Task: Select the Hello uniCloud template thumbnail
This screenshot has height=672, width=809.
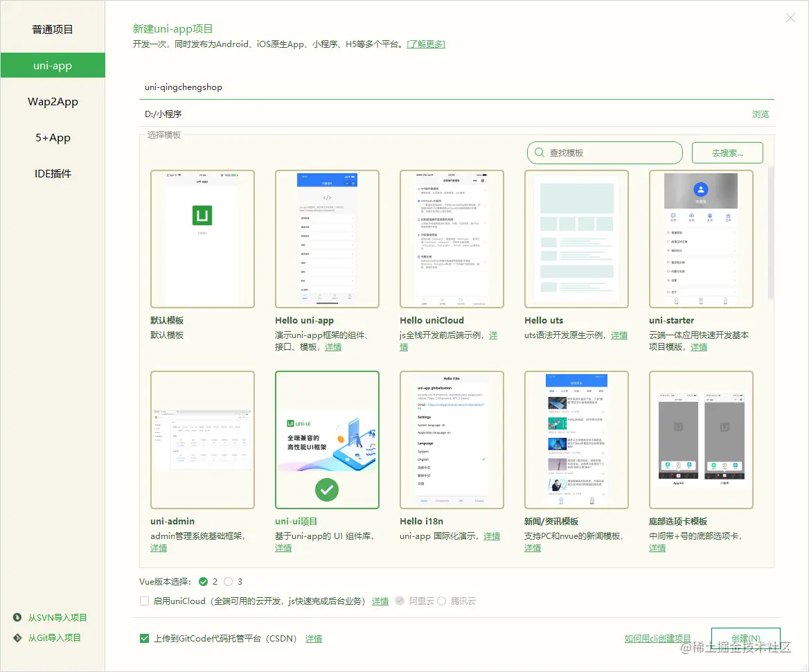Action: pyautogui.click(x=452, y=239)
